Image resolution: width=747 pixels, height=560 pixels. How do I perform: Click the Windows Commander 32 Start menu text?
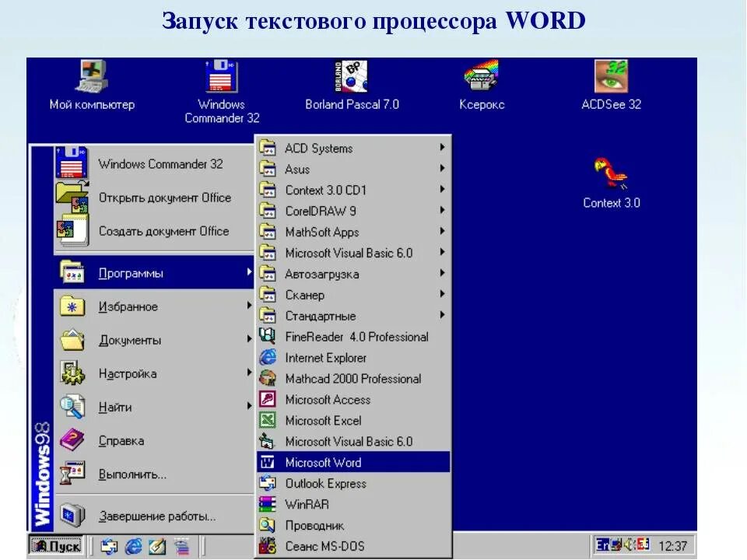coord(160,164)
